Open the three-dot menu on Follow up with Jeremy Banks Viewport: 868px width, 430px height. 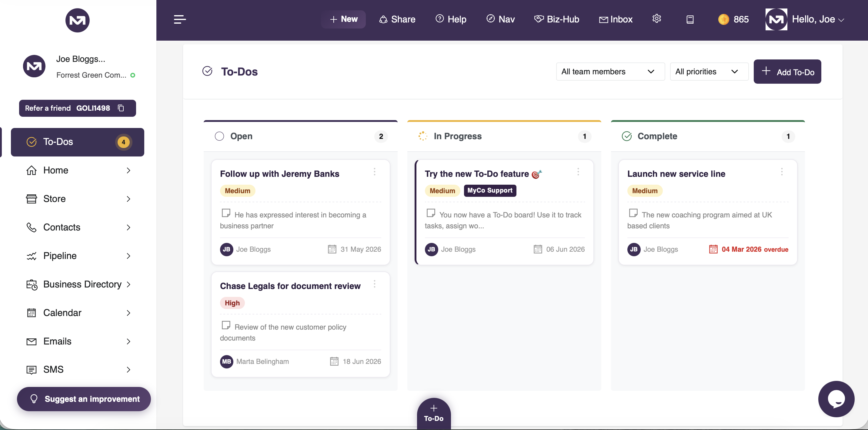[374, 172]
